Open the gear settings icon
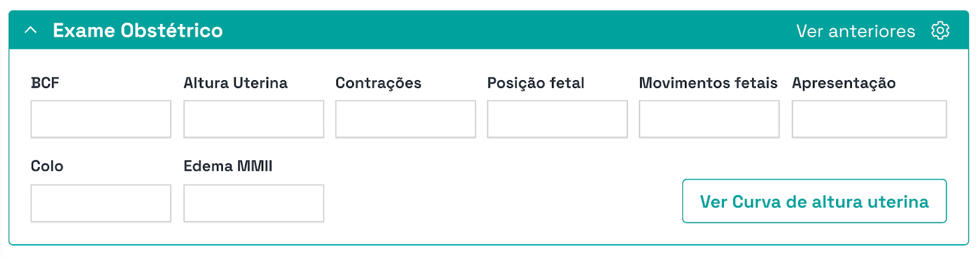 (x=940, y=31)
